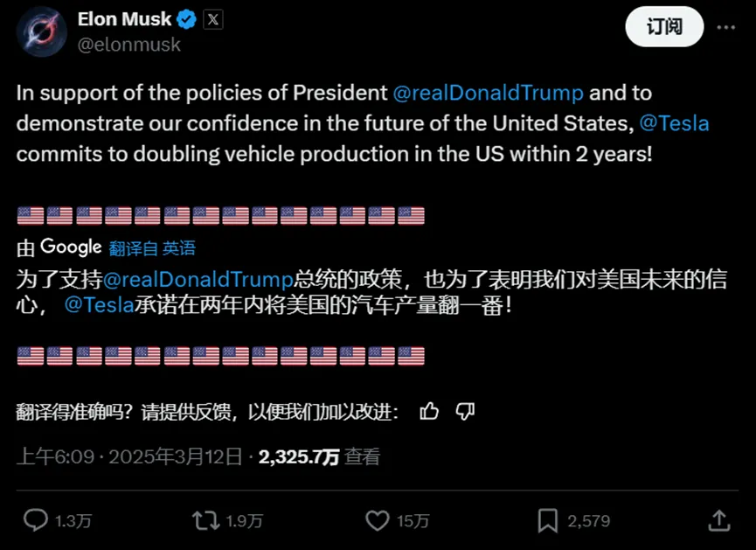Click the Elon Musk display name

(124, 19)
